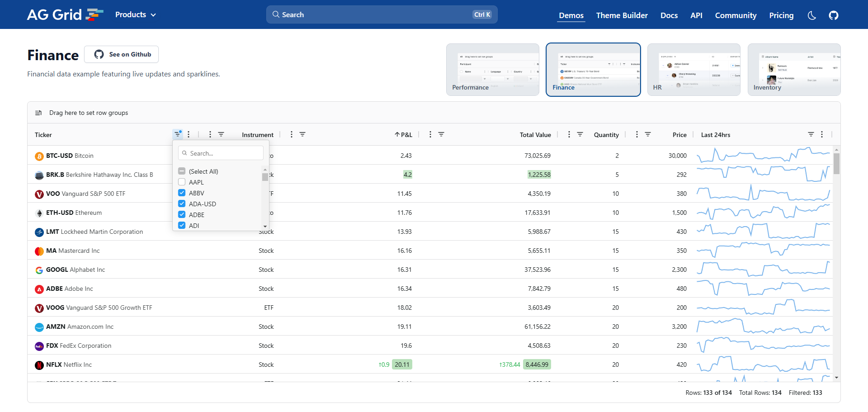Viewport: 868px width, 412px height.
Task: Check the AAPL filter checkbox
Action: 182,182
